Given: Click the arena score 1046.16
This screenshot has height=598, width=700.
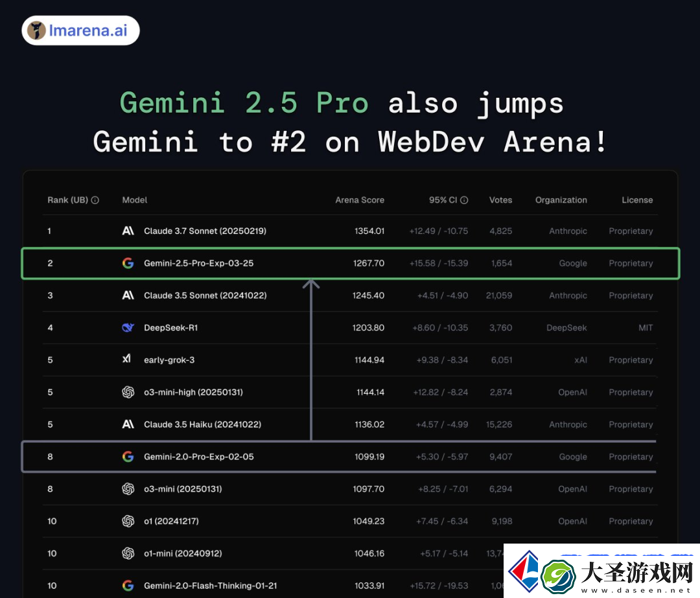Looking at the screenshot, I should (369, 553).
